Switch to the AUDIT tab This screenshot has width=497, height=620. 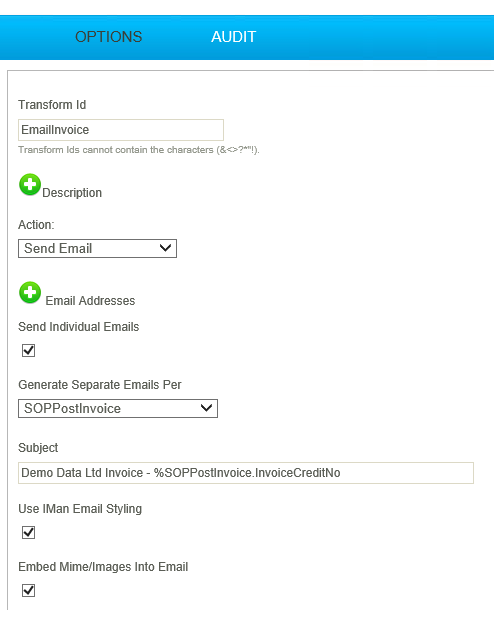(234, 37)
